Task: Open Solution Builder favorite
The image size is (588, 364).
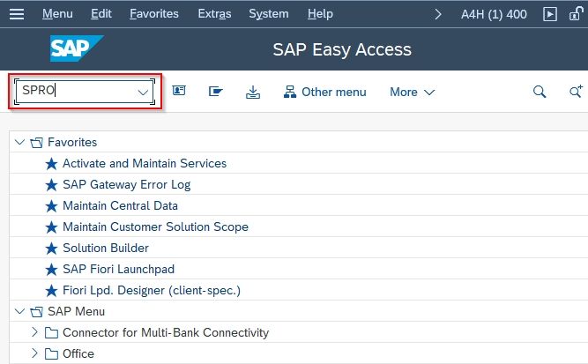Action: (x=106, y=249)
